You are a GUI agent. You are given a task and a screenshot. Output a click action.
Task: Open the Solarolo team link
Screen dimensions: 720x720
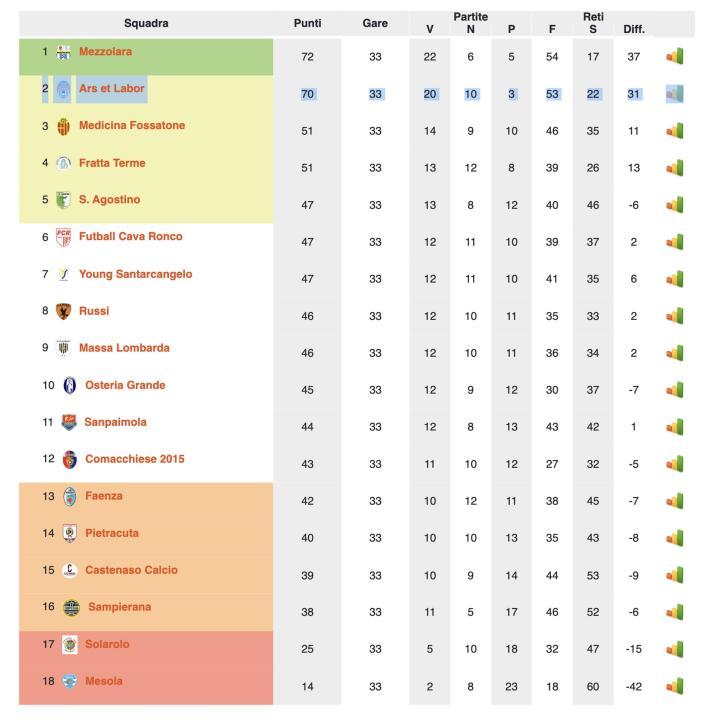[x=107, y=644]
